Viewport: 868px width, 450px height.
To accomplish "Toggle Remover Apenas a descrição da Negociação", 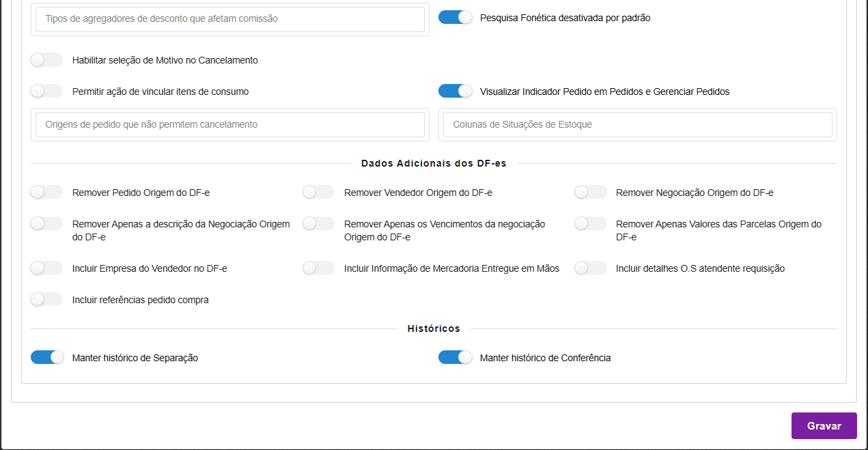I will point(46,223).
